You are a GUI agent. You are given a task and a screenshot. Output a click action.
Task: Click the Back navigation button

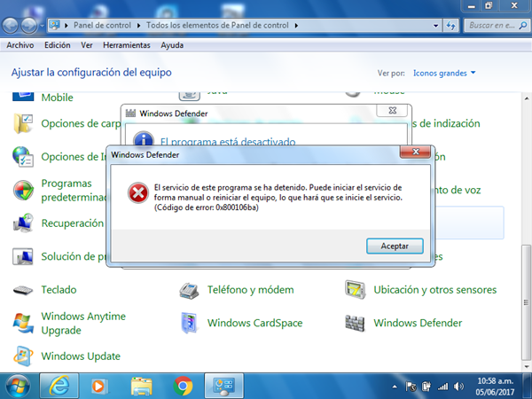10,26
